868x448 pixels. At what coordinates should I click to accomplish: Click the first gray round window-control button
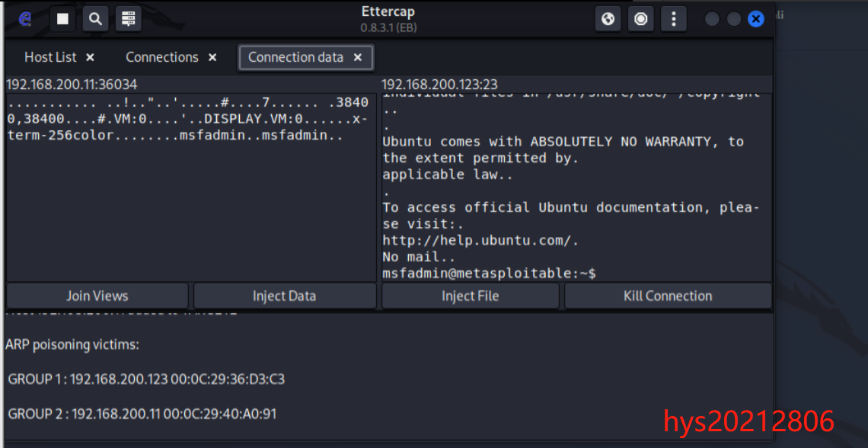pos(712,19)
